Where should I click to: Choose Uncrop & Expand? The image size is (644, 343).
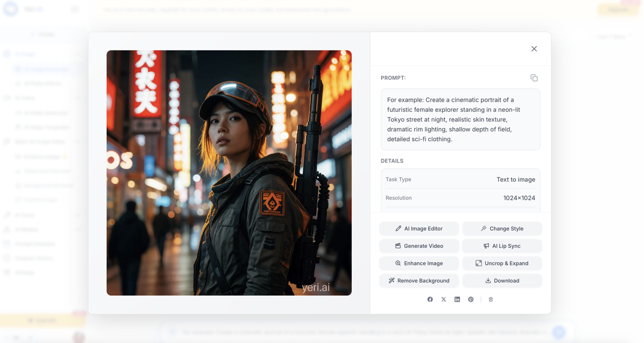click(502, 263)
